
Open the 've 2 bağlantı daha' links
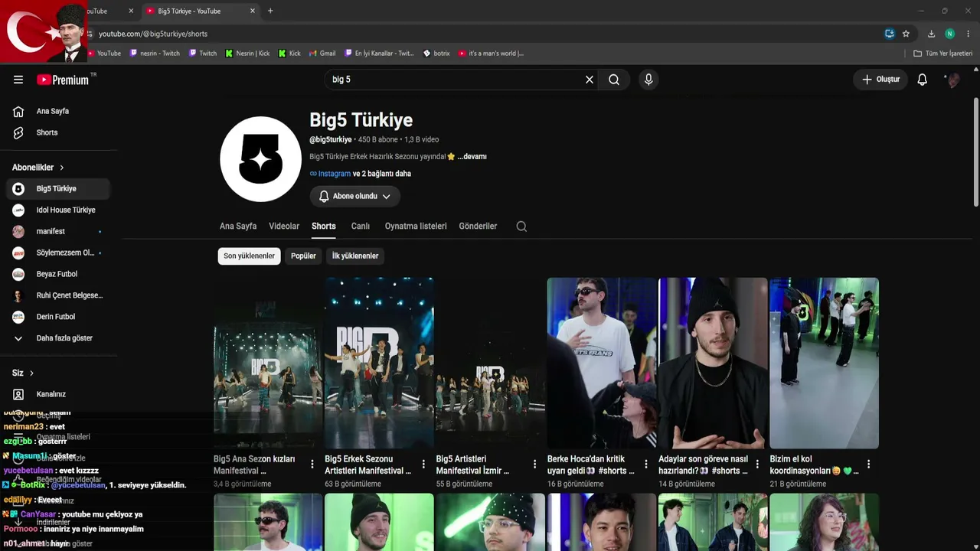pyautogui.click(x=382, y=174)
